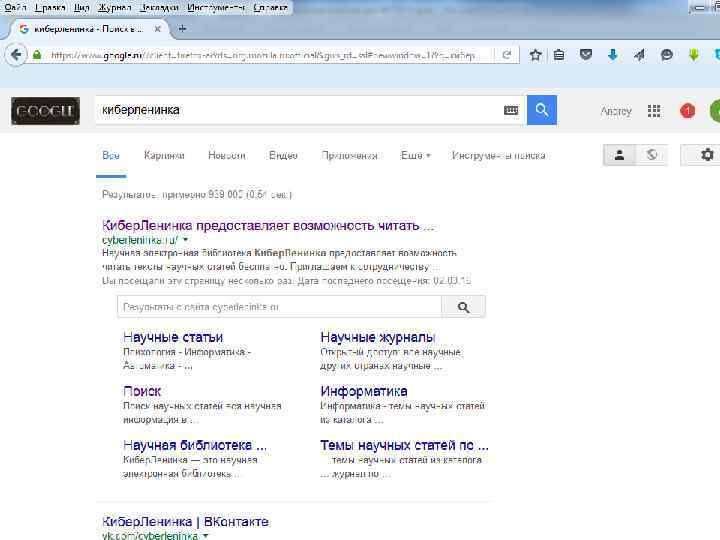Expand the Ещё dropdown
This screenshot has width=720, height=540.
click(x=416, y=155)
